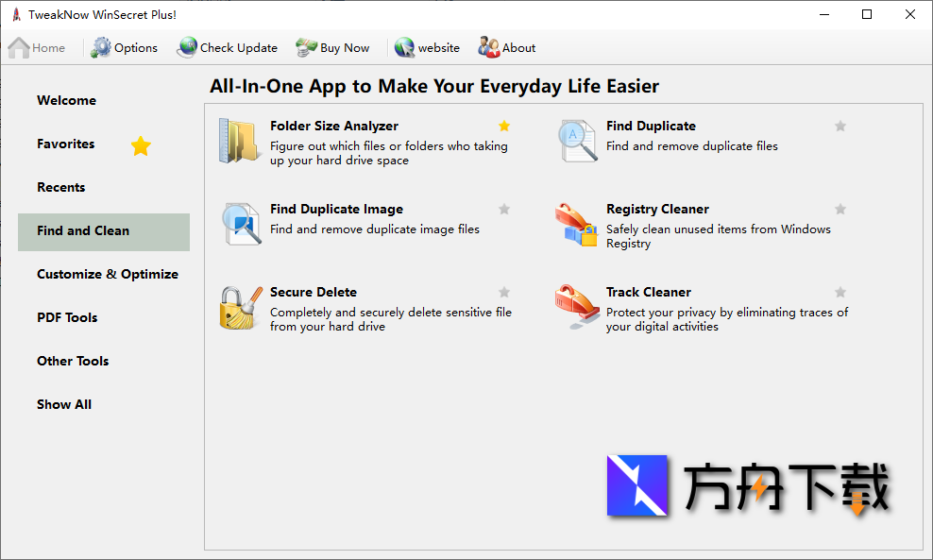This screenshot has height=560, width=933.
Task: Open the Find Duplicate Image tool
Action: [x=337, y=209]
